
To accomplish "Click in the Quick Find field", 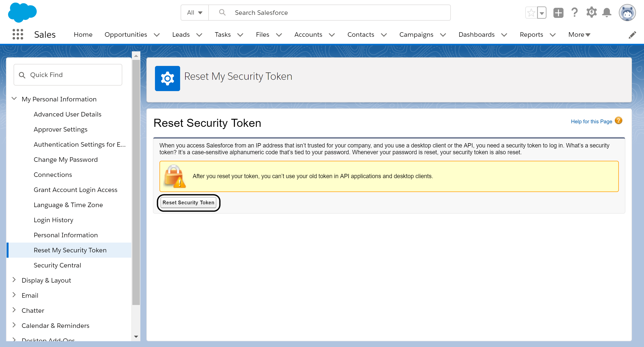I will (68, 75).
